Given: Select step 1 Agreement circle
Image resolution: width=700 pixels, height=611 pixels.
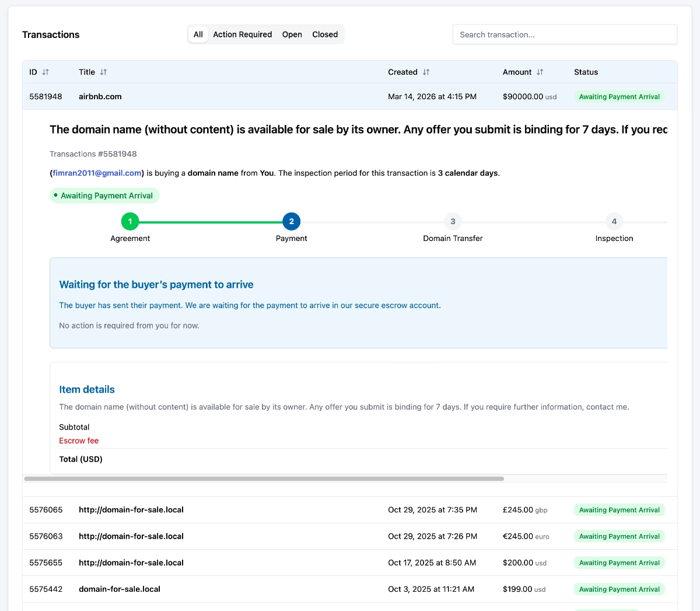Looking at the screenshot, I should 130,222.
